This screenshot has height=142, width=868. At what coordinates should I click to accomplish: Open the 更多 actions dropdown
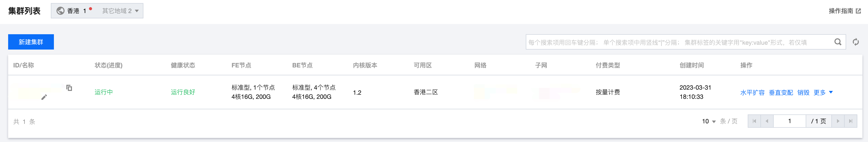823,92
